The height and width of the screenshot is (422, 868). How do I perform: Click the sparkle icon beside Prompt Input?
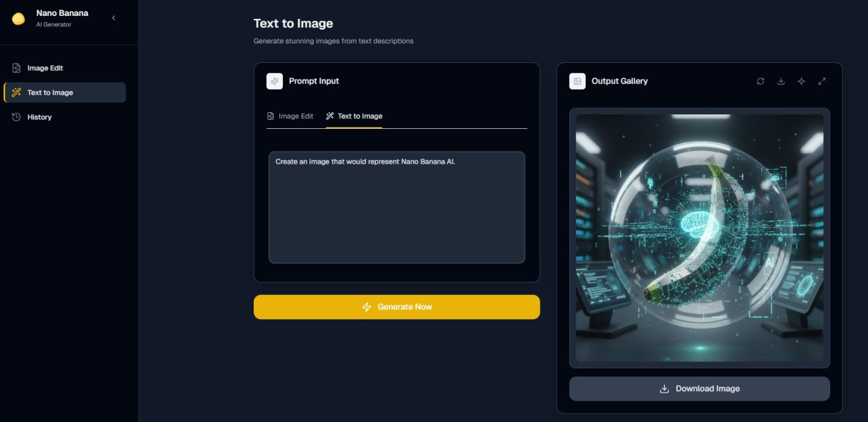(x=274, y=81)
